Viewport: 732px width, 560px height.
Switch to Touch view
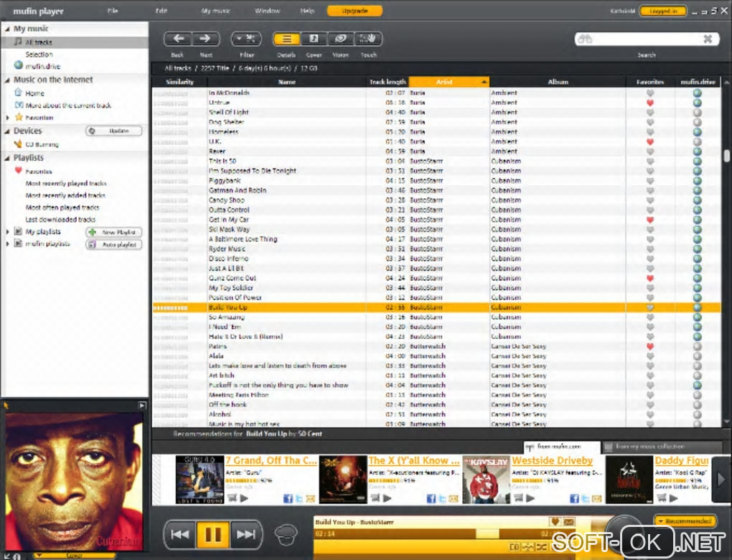coord(368,39)
